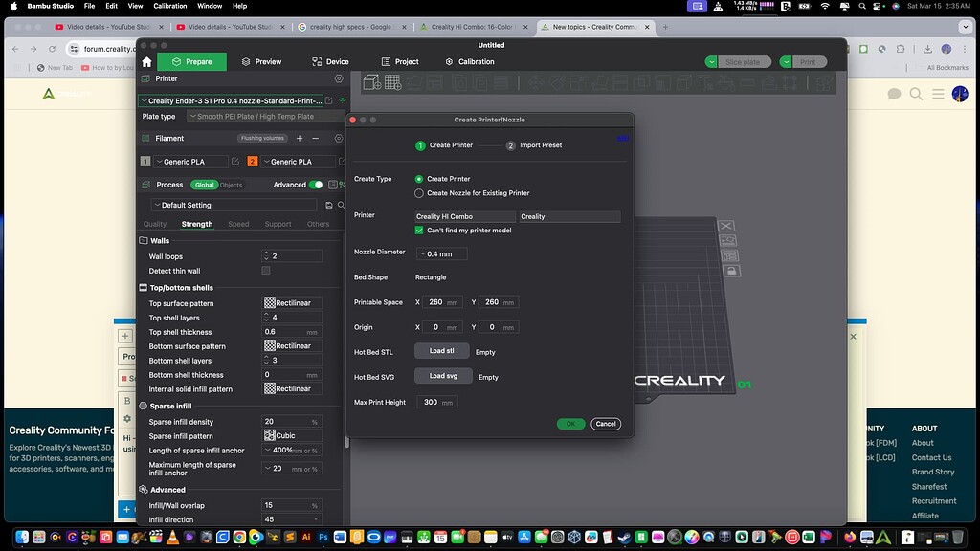This screenshot has height=551, width=980.
Task: Check the Can't find my printer model box
Action: click(418, 230)
